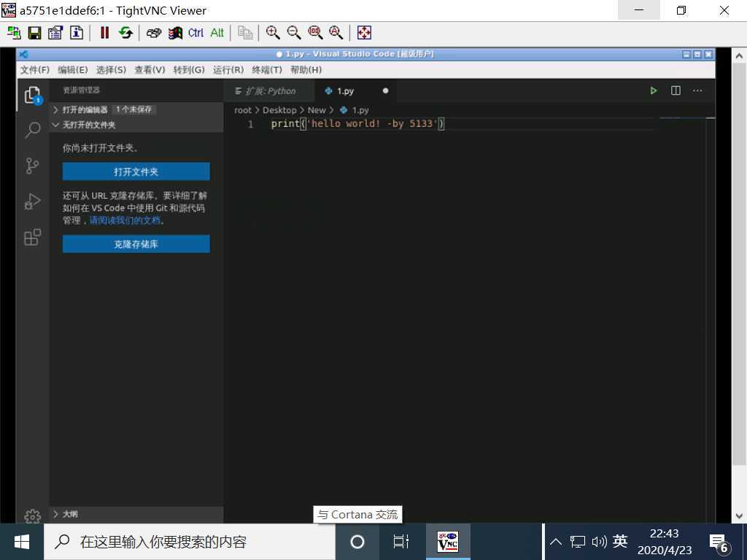Select the TightVNC taskbar app button
The height and width of the screenshot is (560, 747).
(448, 542)
